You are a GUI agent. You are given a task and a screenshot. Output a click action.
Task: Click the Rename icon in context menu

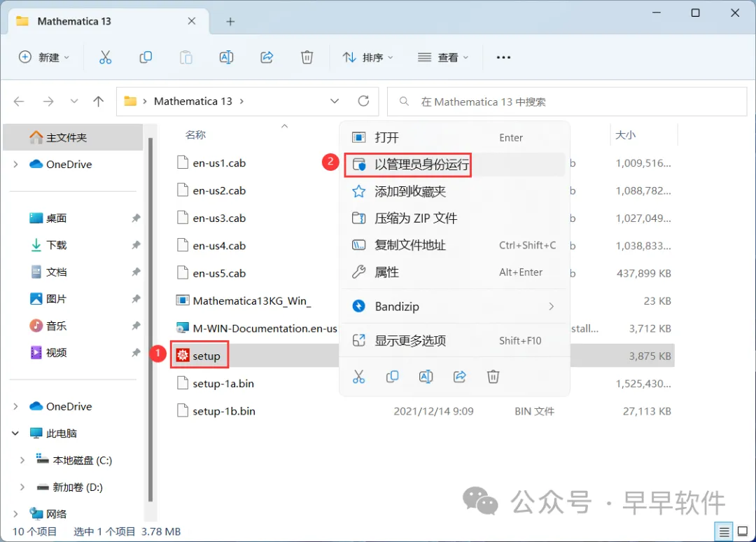pos(426,377)
